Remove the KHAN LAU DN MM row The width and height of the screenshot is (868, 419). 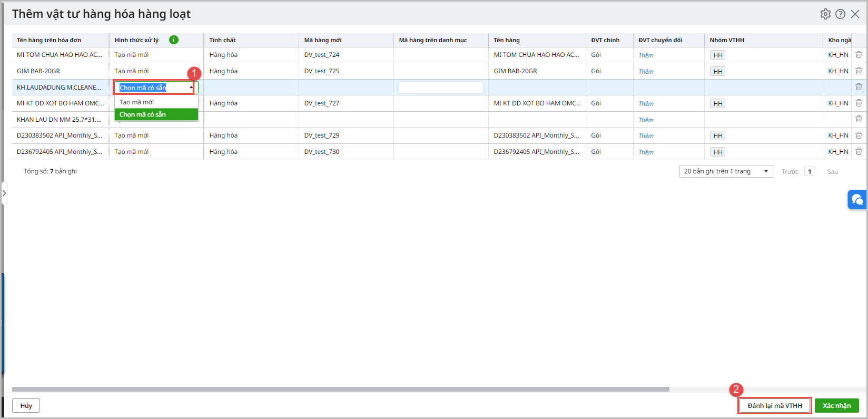[859, 120]
